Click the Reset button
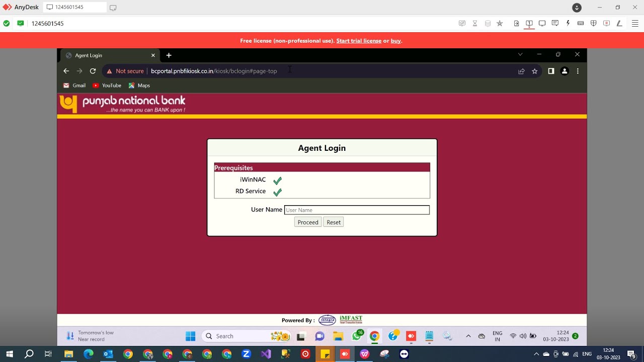The width and height of the screenshot is (644, 362). coord(334,222)
